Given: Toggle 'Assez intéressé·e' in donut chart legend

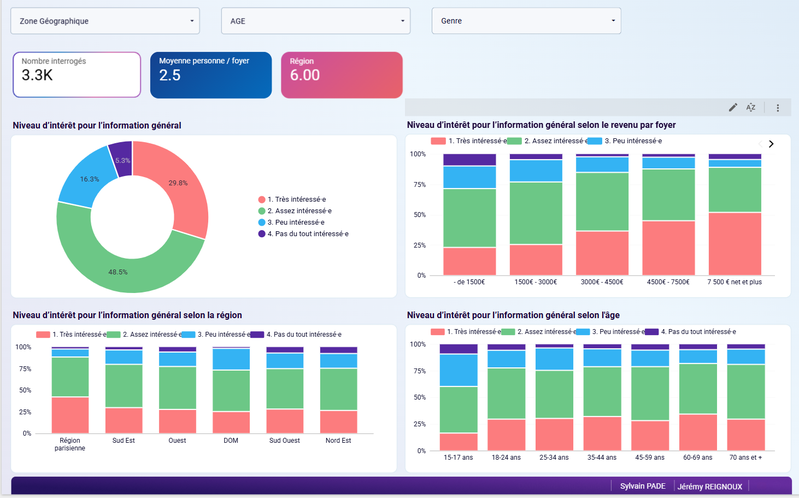Looking at the screenshot, I should [298, 211].
